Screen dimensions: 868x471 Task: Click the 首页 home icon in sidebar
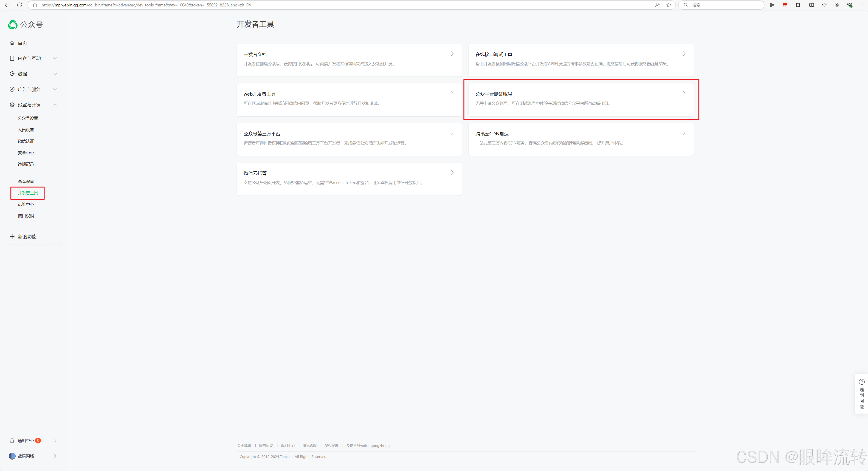click(12, 43)
